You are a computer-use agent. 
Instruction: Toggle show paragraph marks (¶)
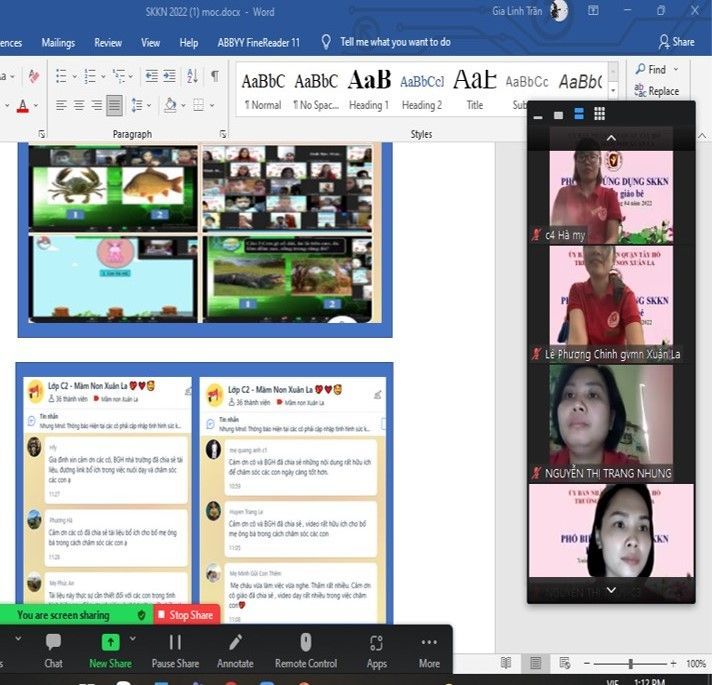[214, 76]
